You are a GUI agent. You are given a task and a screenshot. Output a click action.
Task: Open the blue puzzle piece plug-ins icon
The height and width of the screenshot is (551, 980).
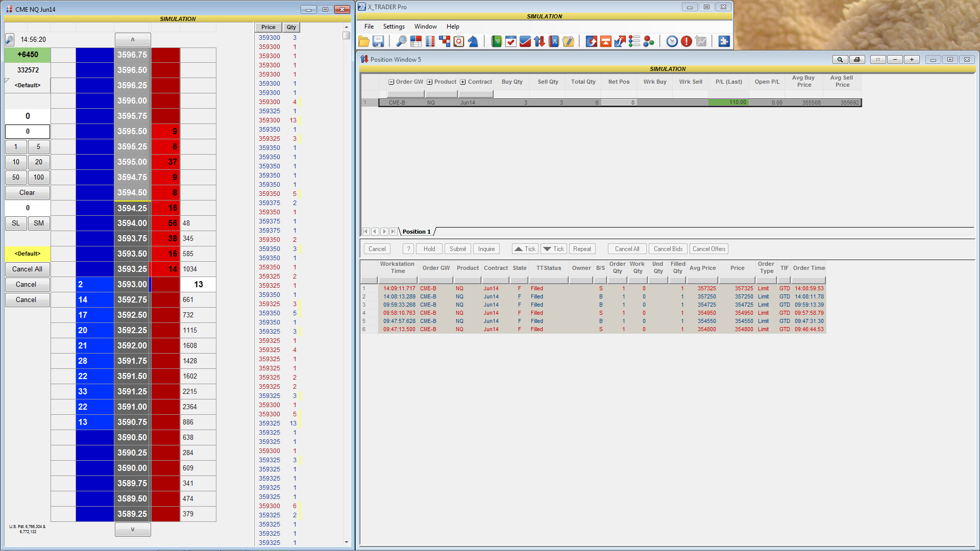coord(724,41)
